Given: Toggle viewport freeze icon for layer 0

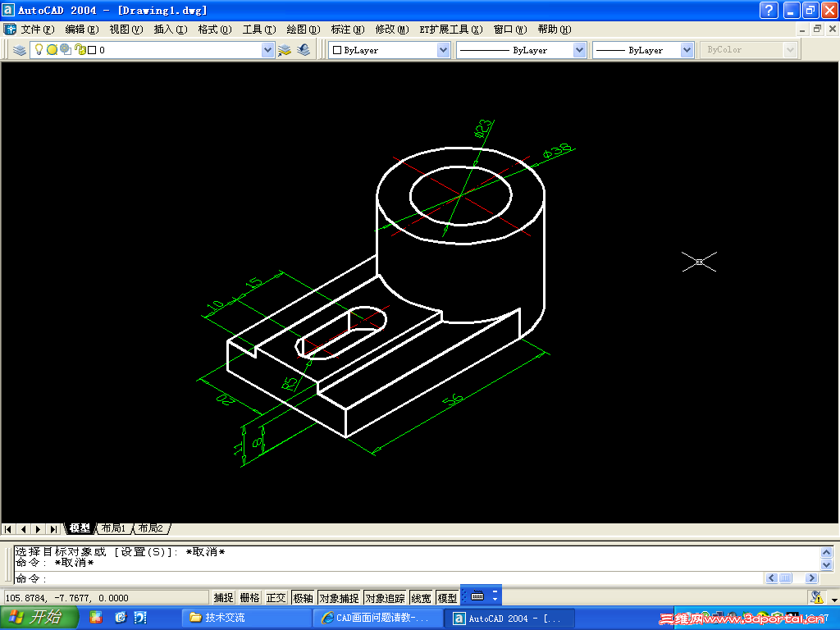Looking at the screenshot, I should (x=66, y=49).
